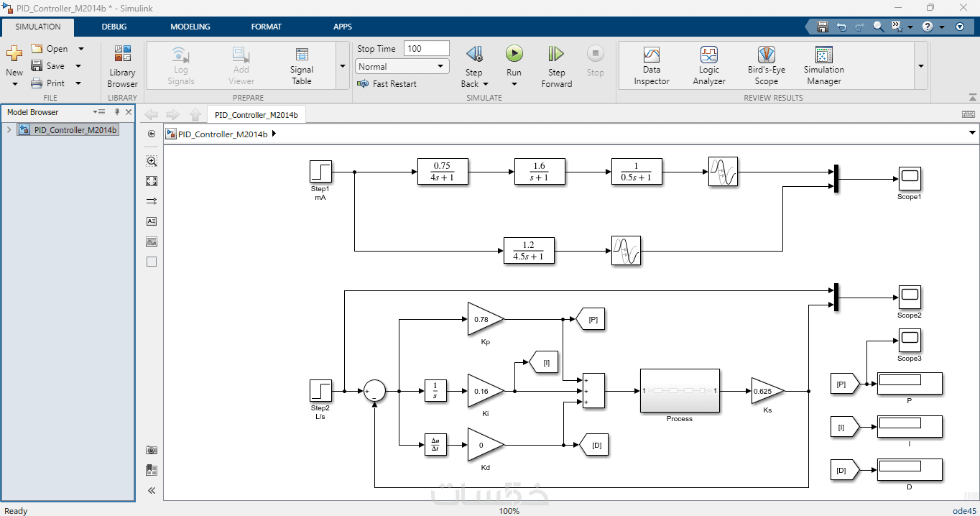Image resolution: width=980 pixels, height=516 pixels.
Task: Expand the PID_Controller_M2014b tree node
Action: tap(9, 130)
